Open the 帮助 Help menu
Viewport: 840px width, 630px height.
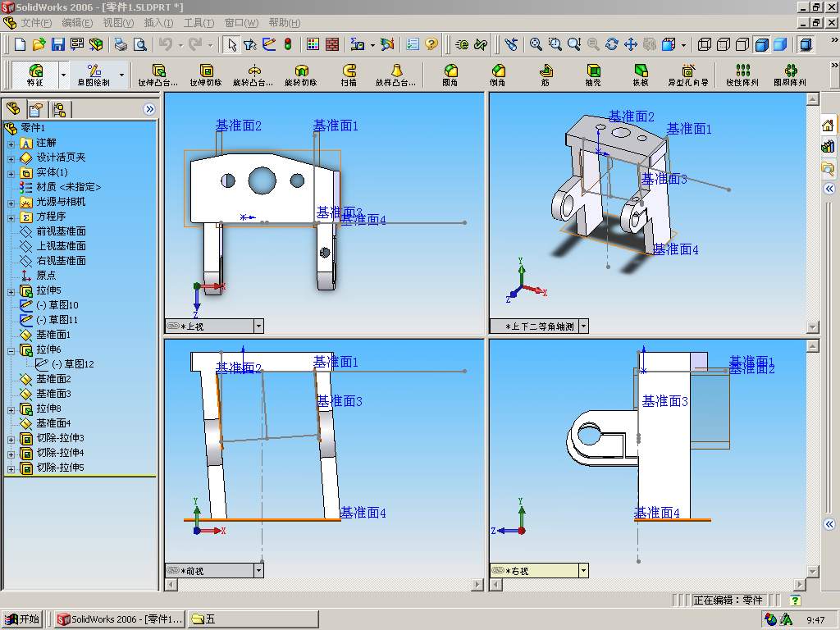tap(285, 23)
